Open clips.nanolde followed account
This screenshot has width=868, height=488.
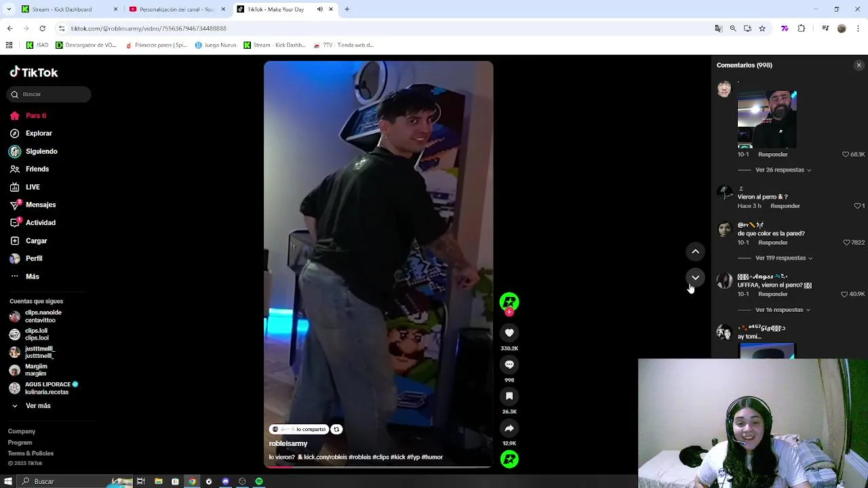[35, 317]
